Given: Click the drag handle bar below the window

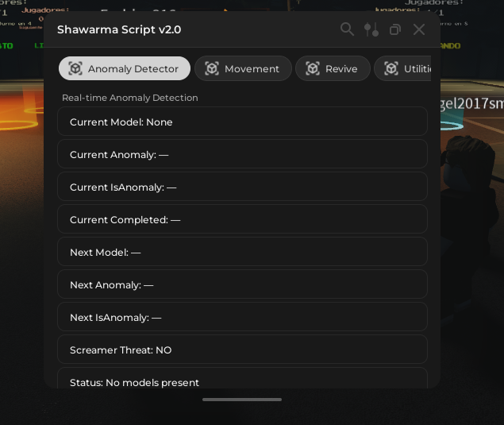Looking at the screenshot, I should click(x=242, y=400).
